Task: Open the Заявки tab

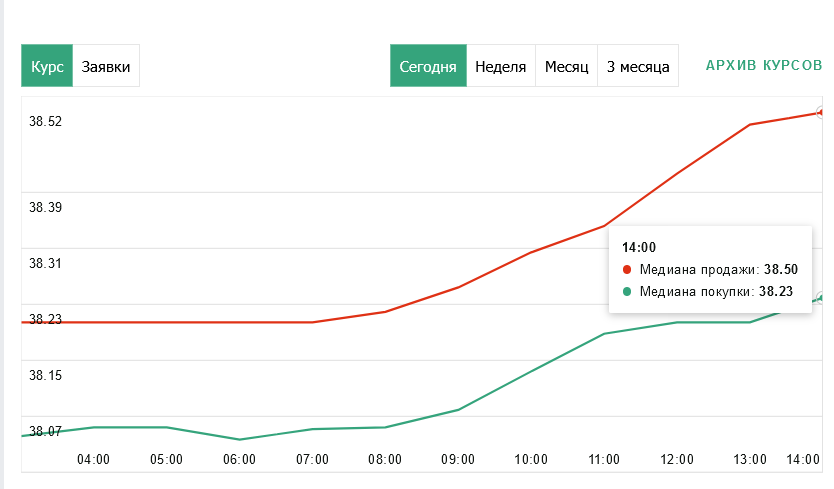Action: (x=106, y=67)
